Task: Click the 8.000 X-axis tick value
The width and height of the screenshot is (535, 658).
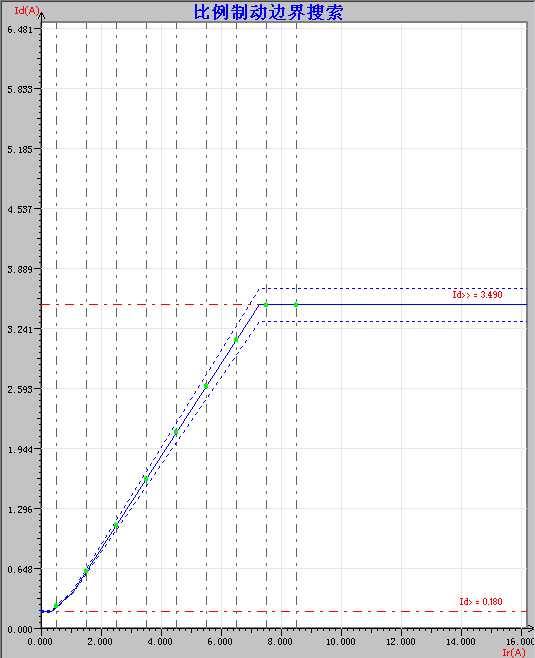Action: pyautogui.click(x=280, y=642)
